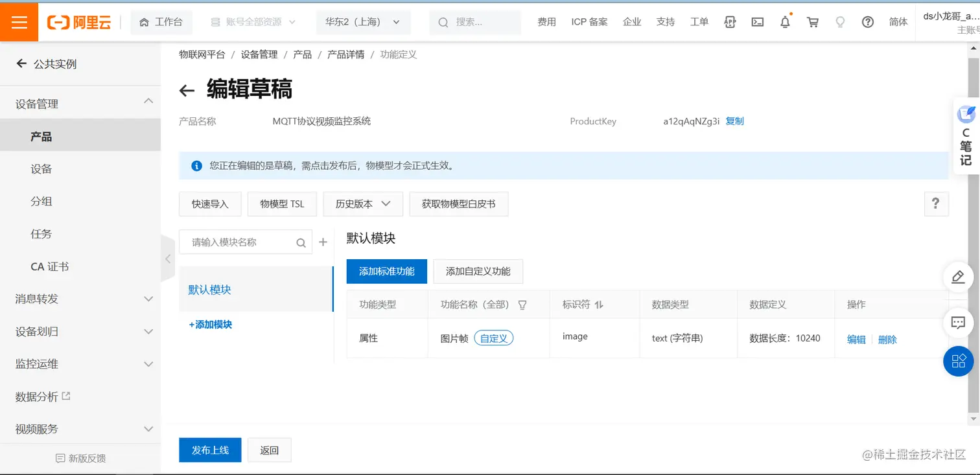Click the 快速导入 button
The height and width of the screenshot is (475, 980).
point(210,203)
